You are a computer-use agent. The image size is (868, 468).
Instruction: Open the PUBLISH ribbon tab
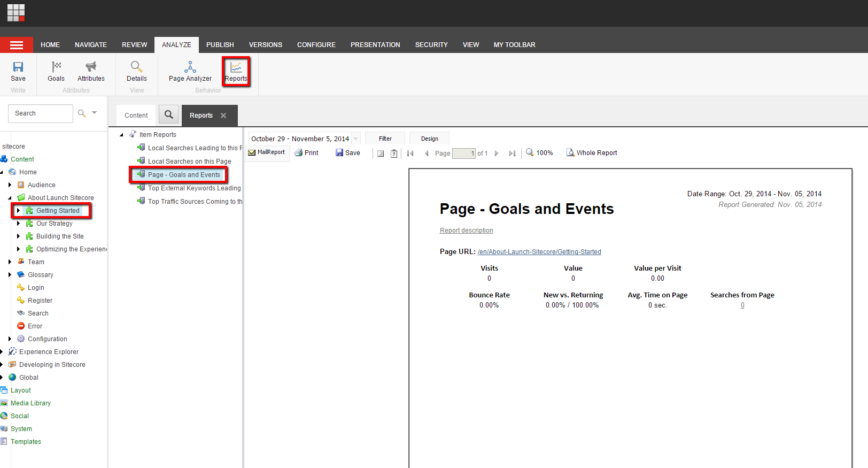[x=220, y=45]
